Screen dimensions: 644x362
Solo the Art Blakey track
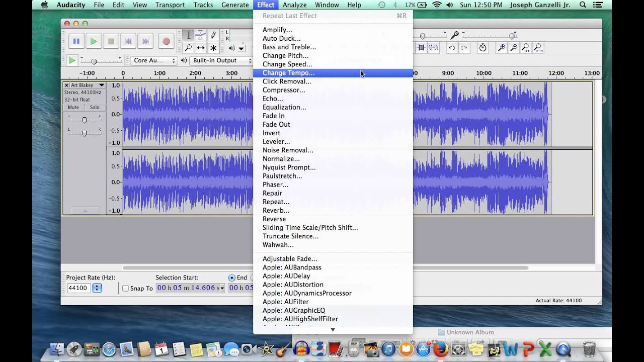coord(95,108)
